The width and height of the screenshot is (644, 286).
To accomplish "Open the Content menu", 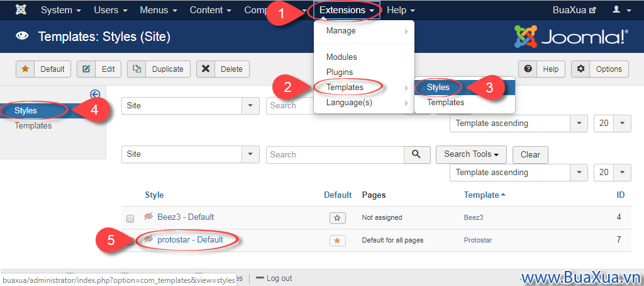I will (x=210, y=10).
